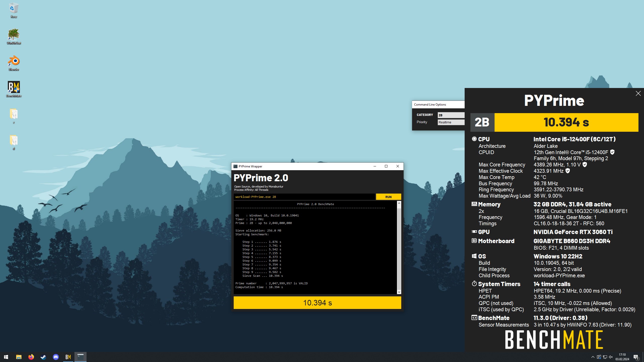This screenshot has width=644, height=362.
Task: Open the Windows Start menu
Action: click(6, 357)
